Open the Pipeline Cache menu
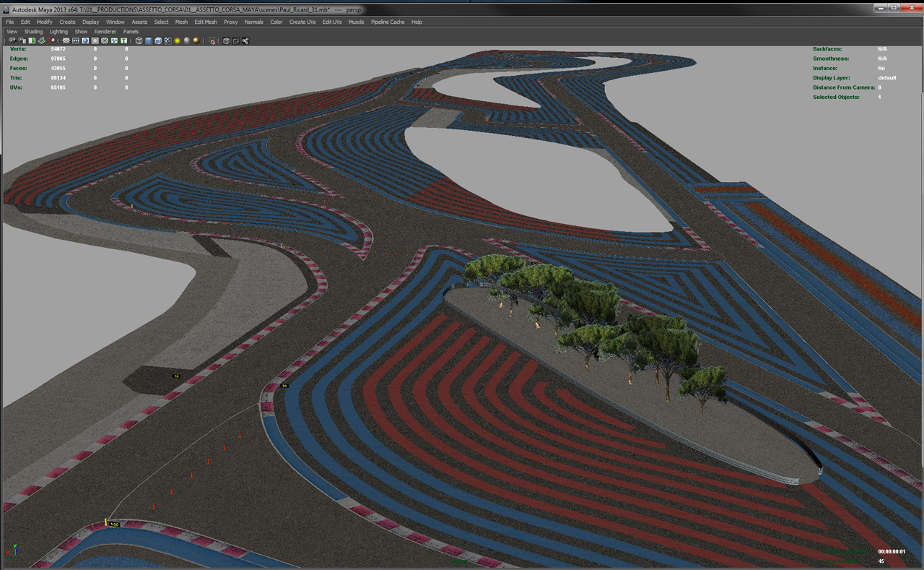The width and height of the screenshot is (924, 570). coord(388,22)
